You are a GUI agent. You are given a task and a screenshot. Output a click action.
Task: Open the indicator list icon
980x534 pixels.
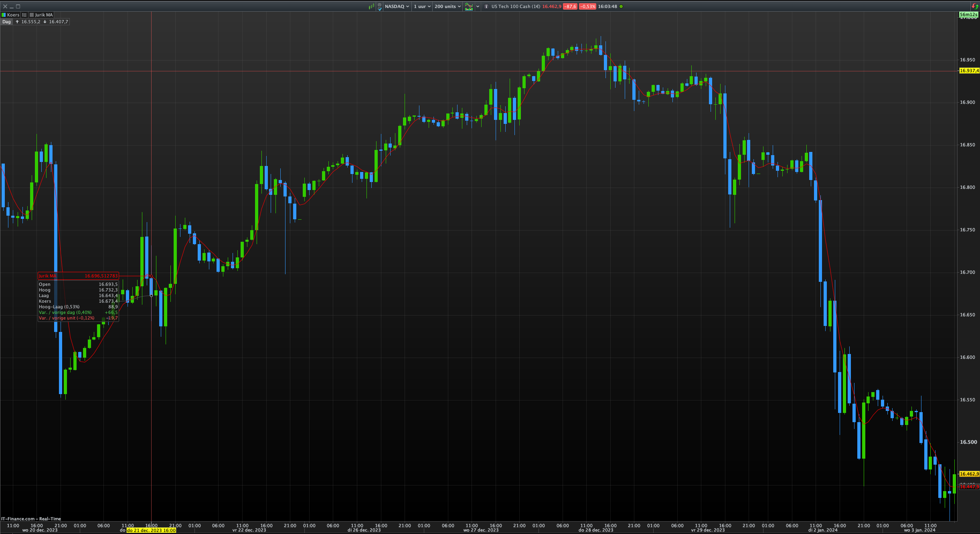24,15
